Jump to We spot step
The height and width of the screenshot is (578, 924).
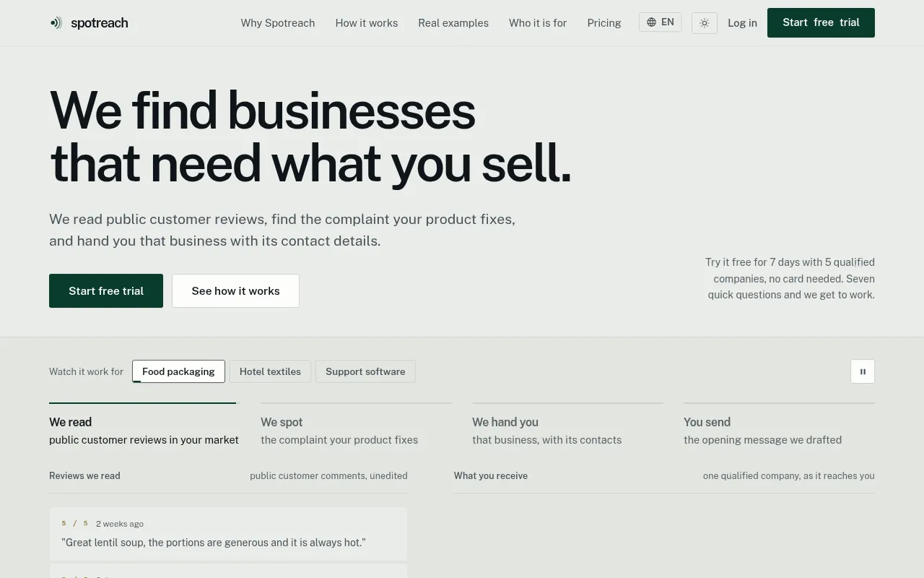click(x=356, y=426)
